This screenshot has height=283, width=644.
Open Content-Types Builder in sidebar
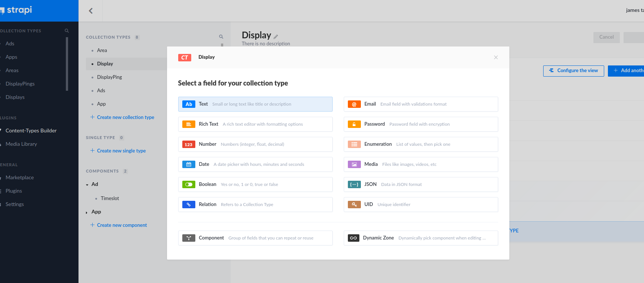(31, 131)
